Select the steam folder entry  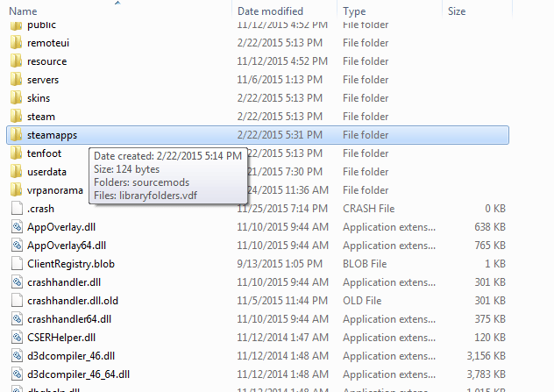pyautogui.click(x=41, y=117)
